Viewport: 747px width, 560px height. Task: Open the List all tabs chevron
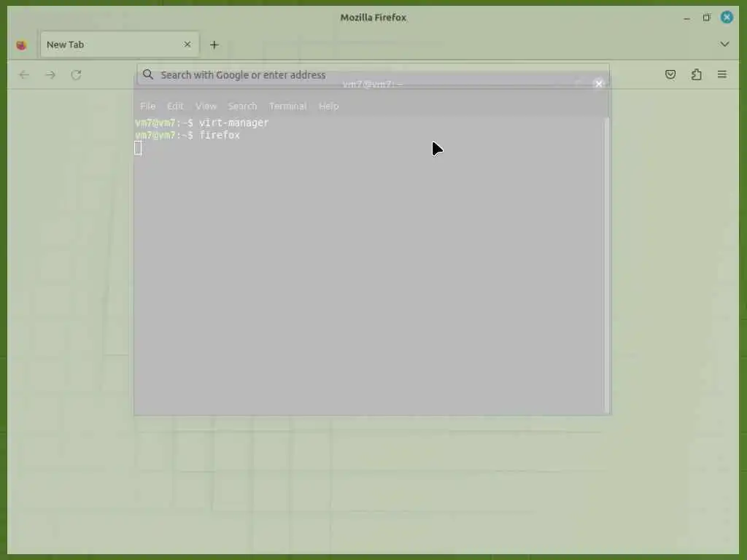tap(724, 44)
